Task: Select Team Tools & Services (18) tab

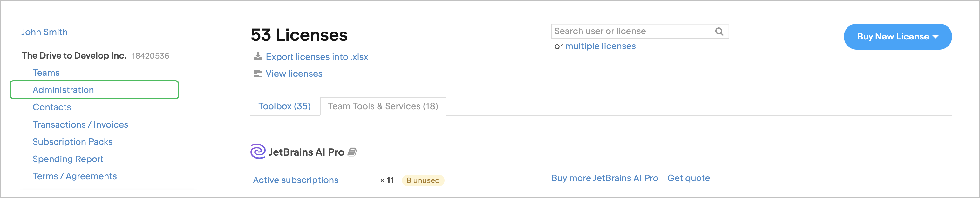Action: coord(383,106)
